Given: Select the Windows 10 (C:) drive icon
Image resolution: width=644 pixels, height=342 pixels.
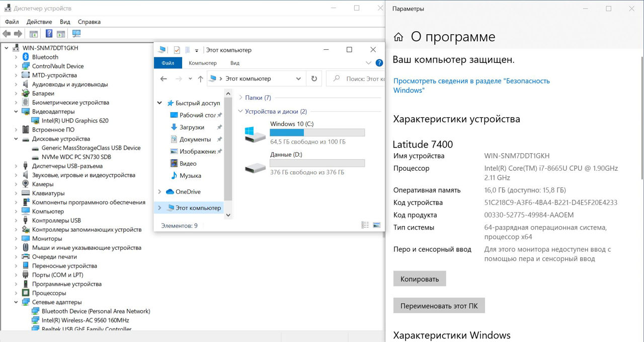Looking at the screenshot, I should point(255,134).
